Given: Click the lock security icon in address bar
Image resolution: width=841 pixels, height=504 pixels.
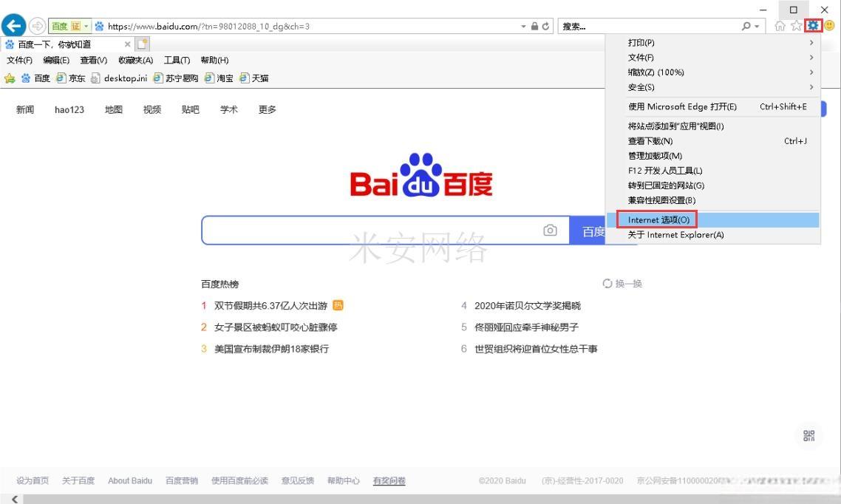Looking at the screenshot, I should [x=535, y=26].
